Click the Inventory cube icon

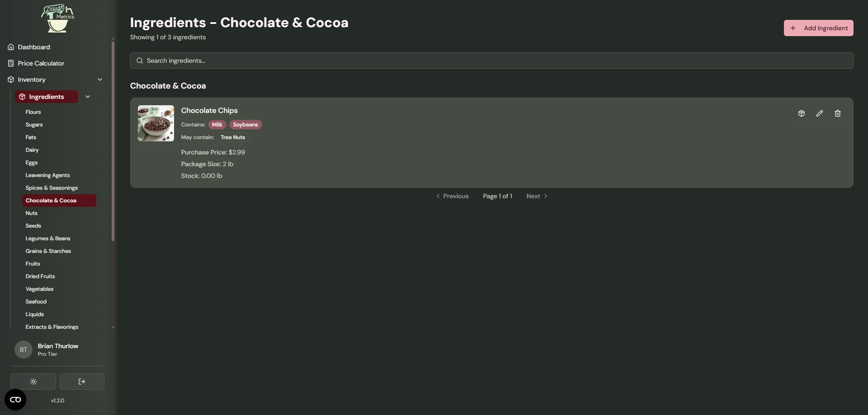10,79
